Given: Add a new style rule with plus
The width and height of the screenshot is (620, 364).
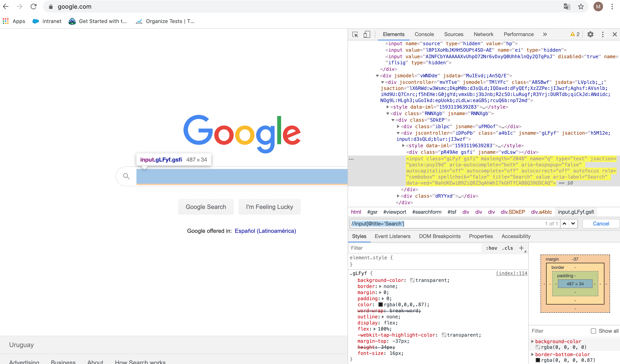Looking at the screenshot, I should [521, 248].
